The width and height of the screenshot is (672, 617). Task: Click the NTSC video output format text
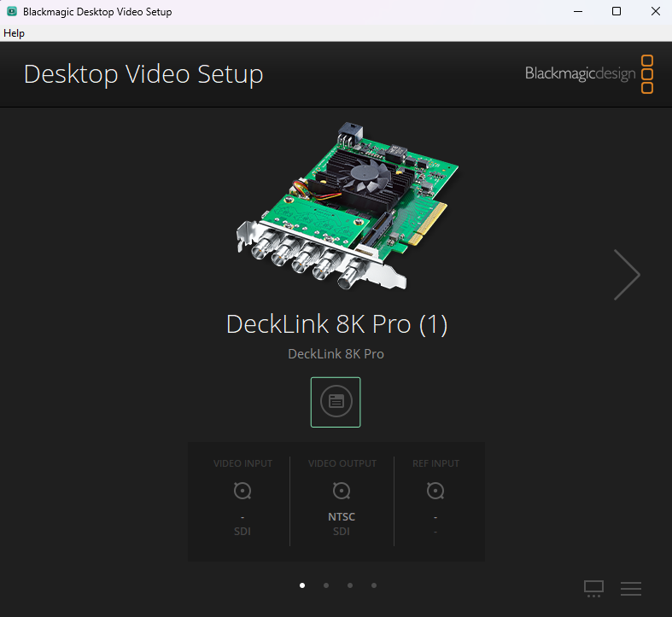pyautogui.click(x=342, y=517)
